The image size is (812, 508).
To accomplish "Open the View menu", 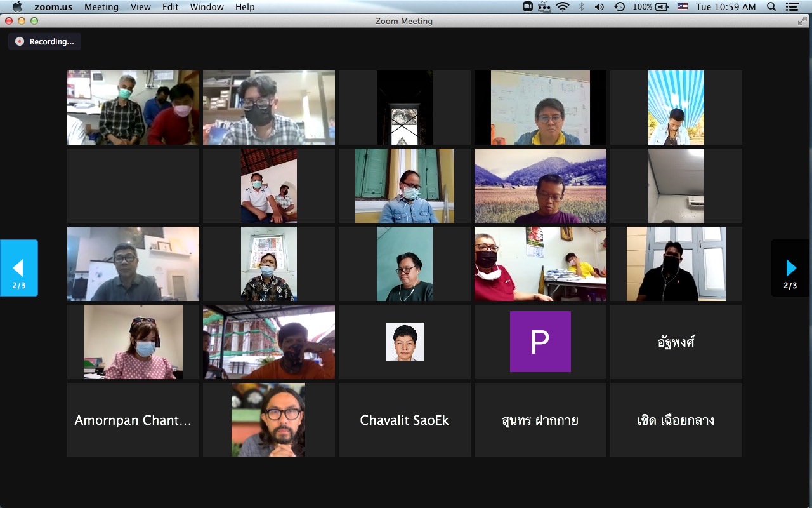I will [x=140, y=7].
